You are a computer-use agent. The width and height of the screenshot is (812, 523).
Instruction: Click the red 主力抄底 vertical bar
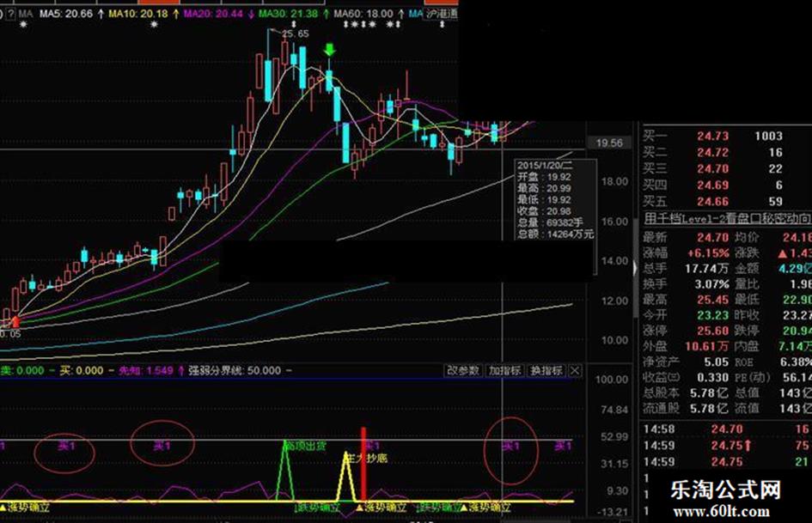click(x=363, y=464)
